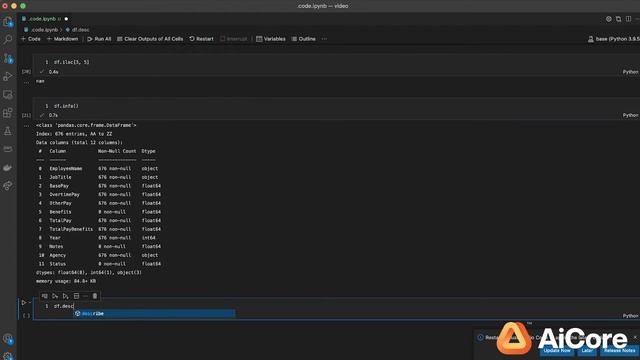640x360 pixels.
Task: Click Update Now in the notification
Action: click(557, 351)
